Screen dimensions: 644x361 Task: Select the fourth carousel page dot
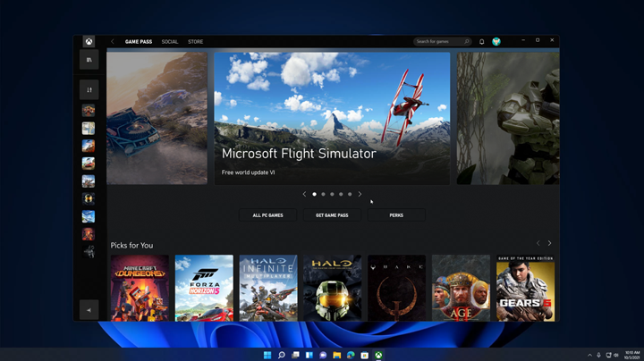pyautogui.click(x=341, y=194)
